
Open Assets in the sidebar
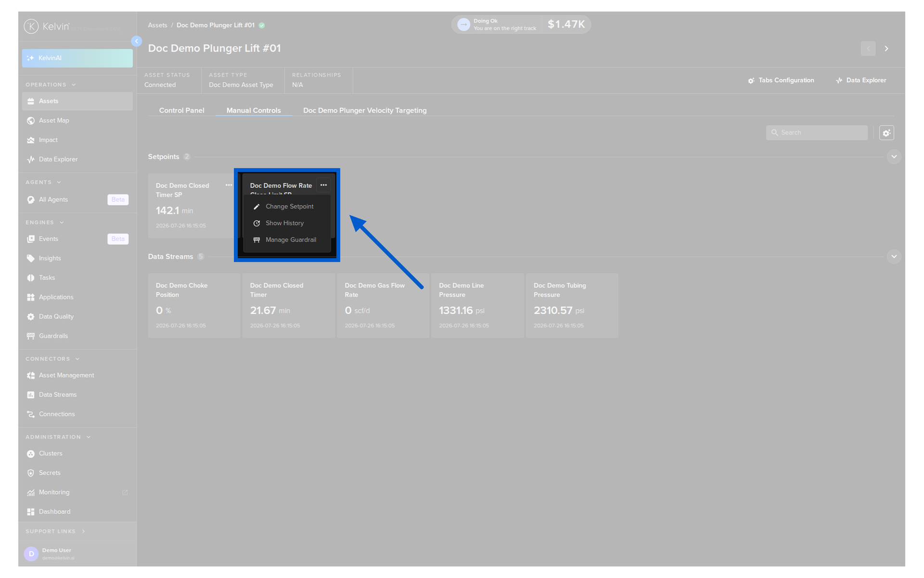pos(77,101)
